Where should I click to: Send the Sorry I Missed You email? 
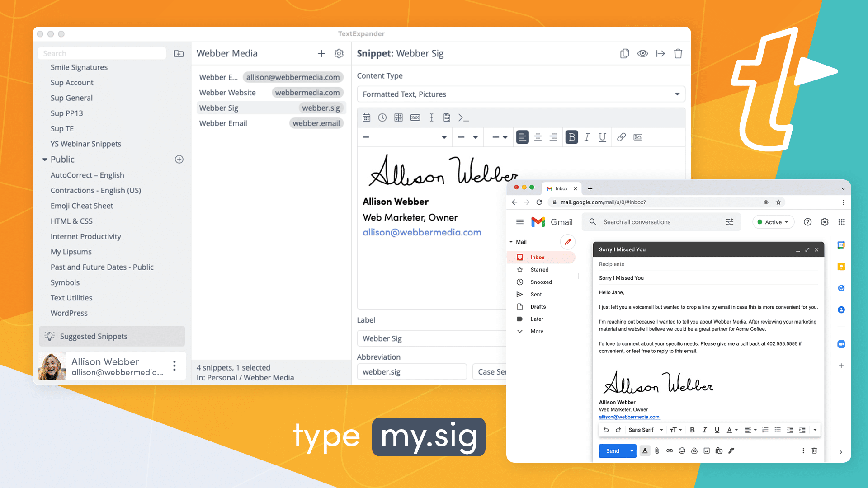point(613,451)
